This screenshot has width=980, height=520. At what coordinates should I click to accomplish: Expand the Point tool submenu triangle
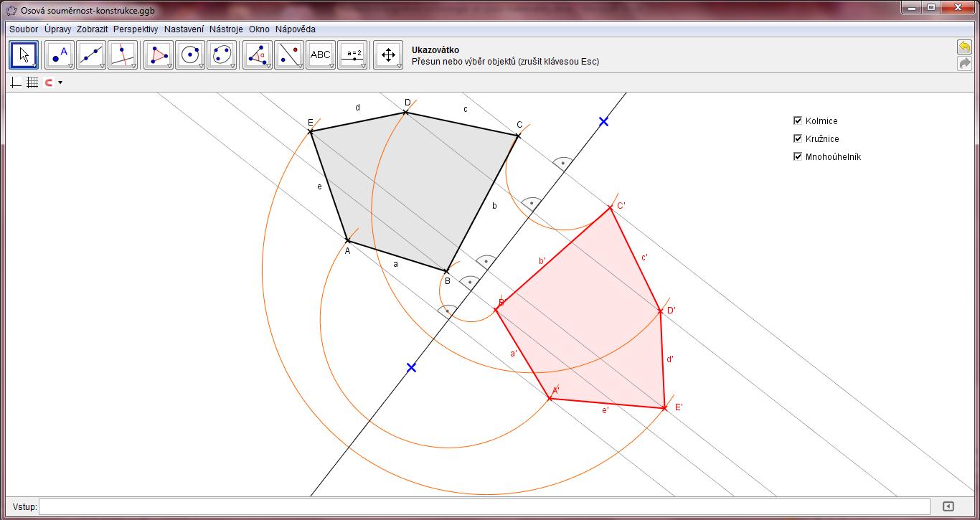click(70, 66)
